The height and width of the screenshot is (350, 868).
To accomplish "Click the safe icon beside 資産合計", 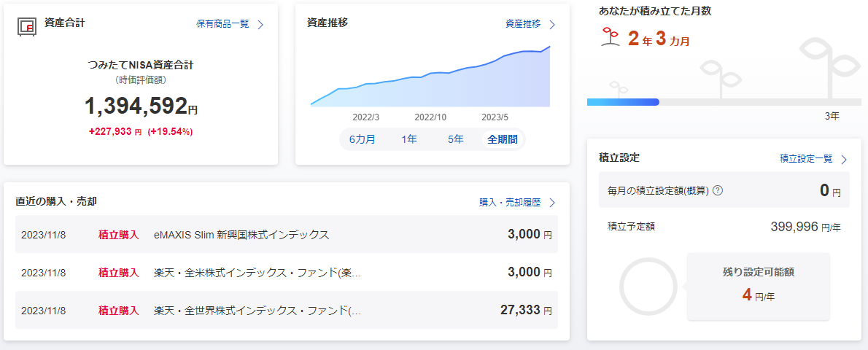I will (x=27, y=26).
